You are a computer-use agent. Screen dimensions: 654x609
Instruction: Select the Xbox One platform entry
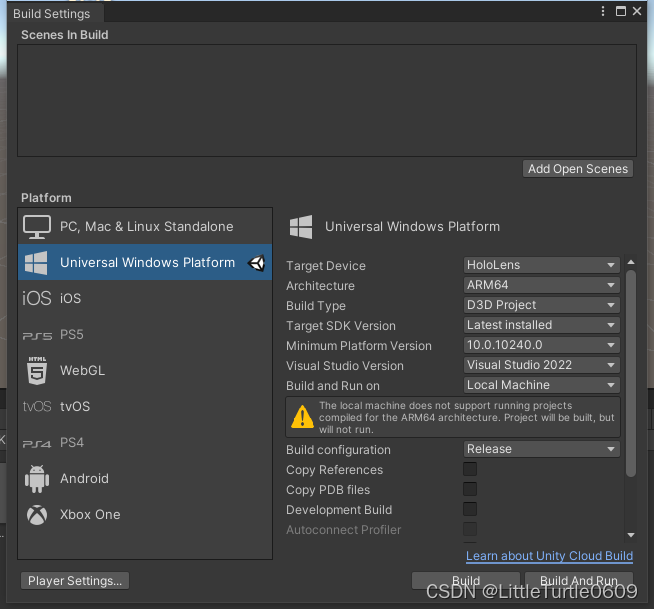point(145,515)
